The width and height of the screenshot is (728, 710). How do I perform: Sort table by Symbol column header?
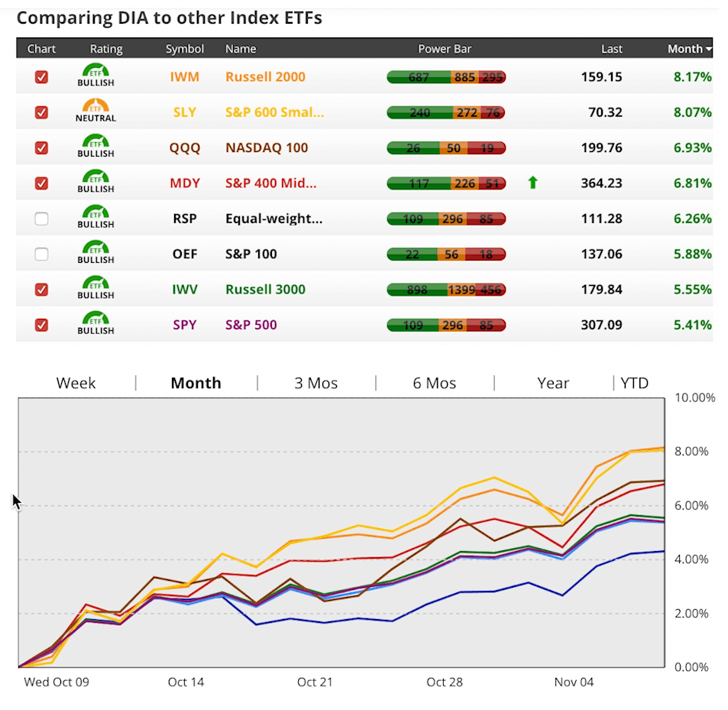coord(185,49)
